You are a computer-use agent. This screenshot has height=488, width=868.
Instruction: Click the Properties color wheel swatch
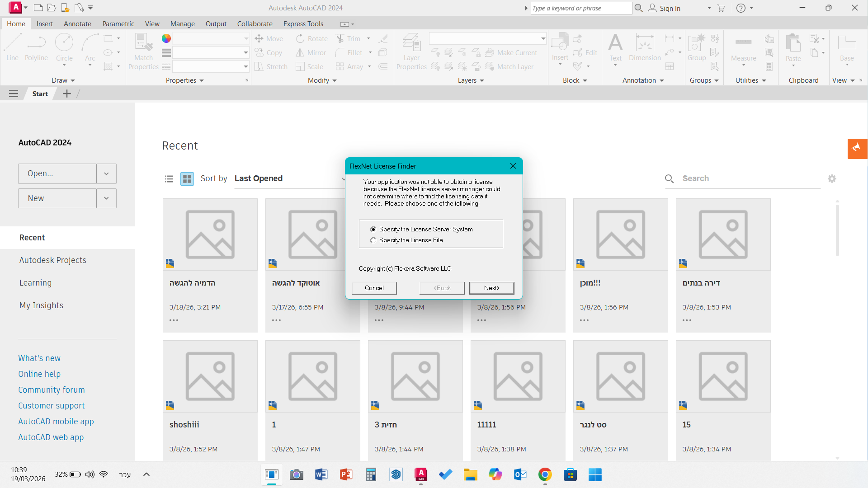166,38
